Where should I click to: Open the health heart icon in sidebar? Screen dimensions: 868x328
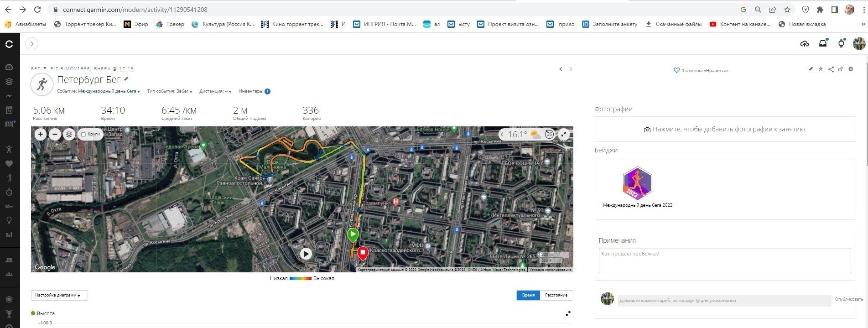coord(9,163)
